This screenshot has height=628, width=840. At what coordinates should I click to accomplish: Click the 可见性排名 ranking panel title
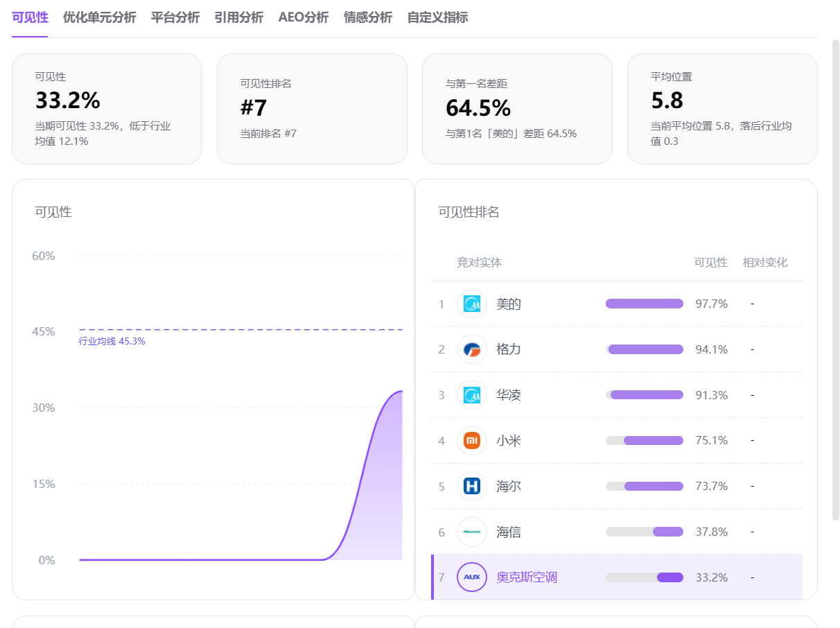[469, 212]
